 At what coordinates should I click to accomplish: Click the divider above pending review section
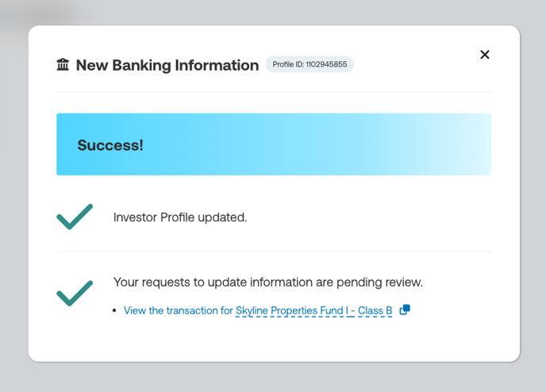coord(274,252)
